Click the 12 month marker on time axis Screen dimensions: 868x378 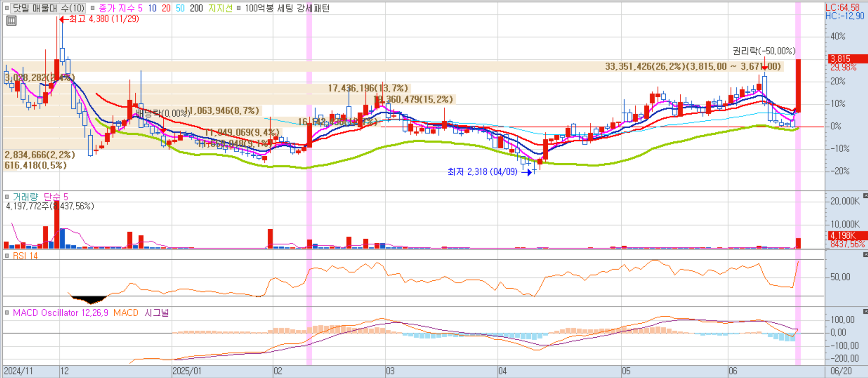[65, 371]
